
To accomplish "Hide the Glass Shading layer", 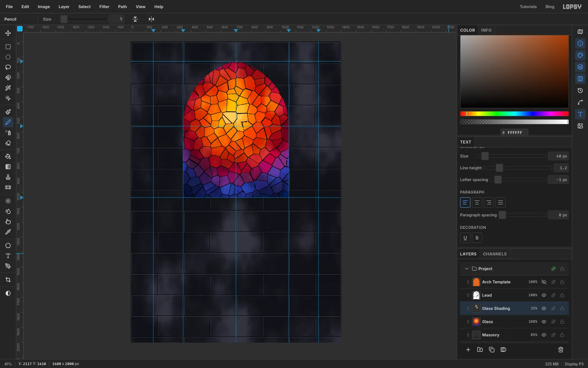I will 544,308.
